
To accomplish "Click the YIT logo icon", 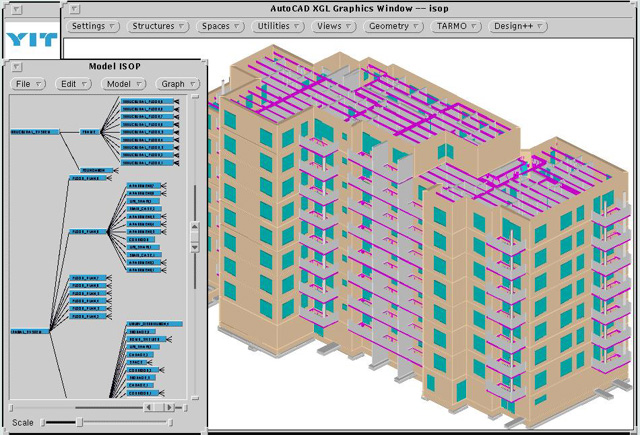I will (31, 41).
